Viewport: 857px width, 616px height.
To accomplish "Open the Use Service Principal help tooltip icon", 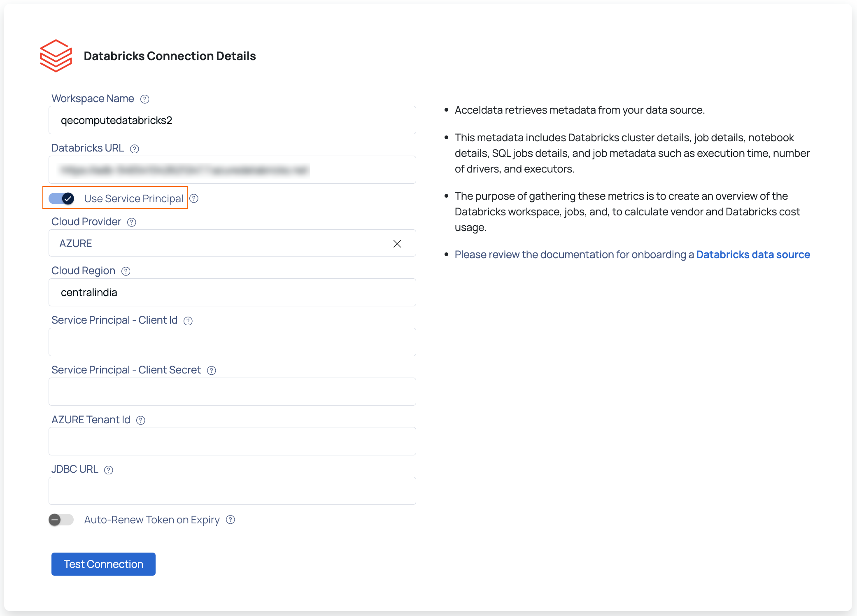I will pyautogui.click(x=194, y=198).
